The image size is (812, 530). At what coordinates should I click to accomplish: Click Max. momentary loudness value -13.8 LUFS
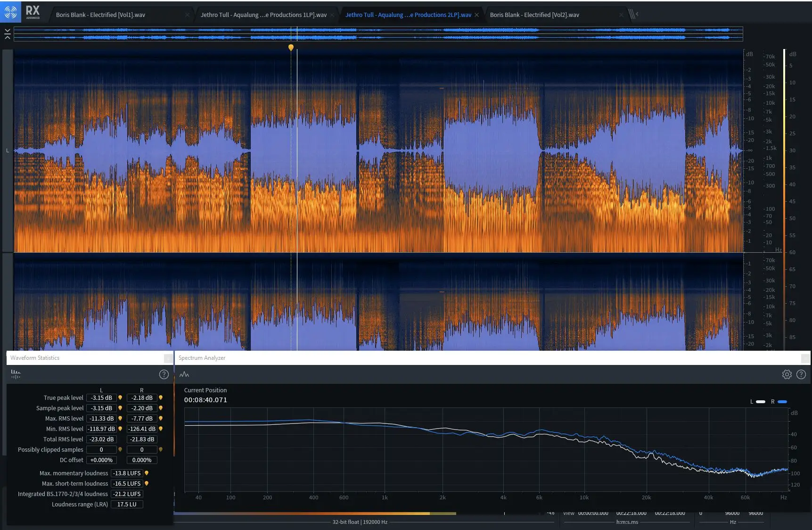click(x=127, y=473)
